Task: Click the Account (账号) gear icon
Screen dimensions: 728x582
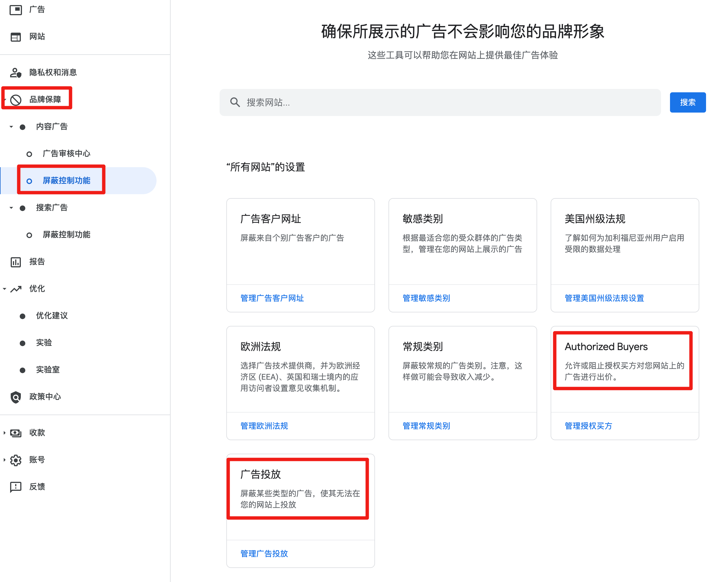Action: (15, 460)
